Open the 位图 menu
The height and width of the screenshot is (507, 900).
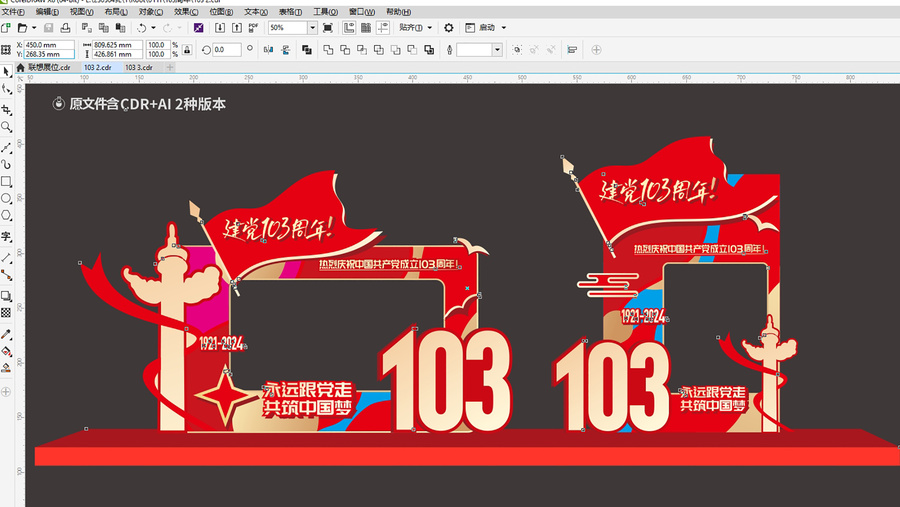[221, 12]
